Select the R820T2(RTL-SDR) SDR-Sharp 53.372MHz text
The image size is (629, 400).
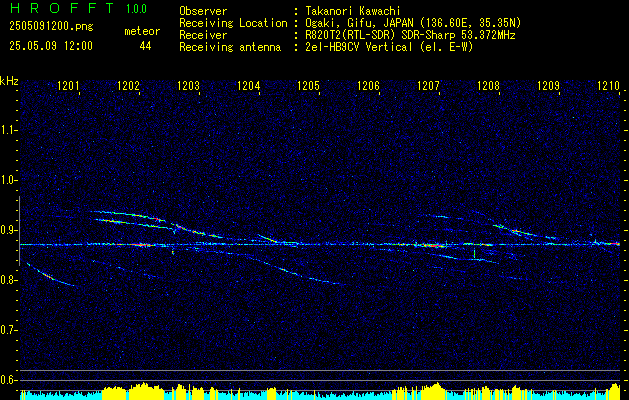tap(410, 35)
